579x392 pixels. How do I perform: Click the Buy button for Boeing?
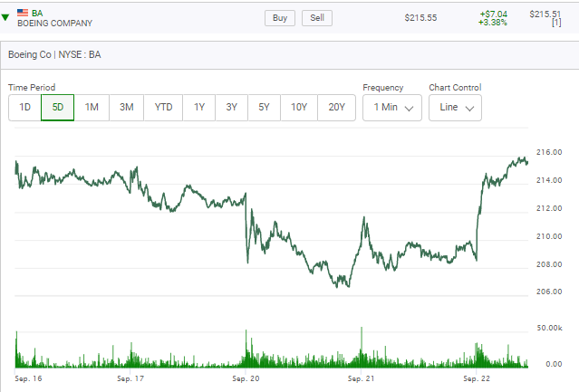coord(280,18)
